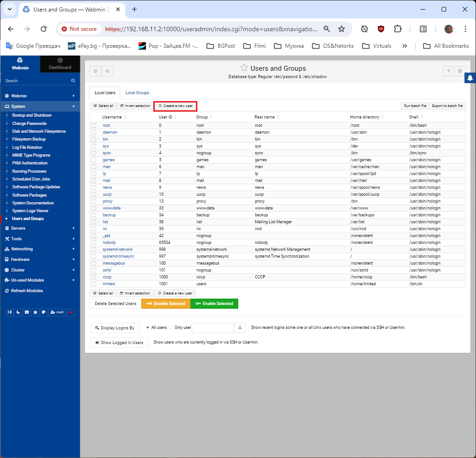Expand the Servers sidebar category
The image size is (476, 458).
point(40,228)
